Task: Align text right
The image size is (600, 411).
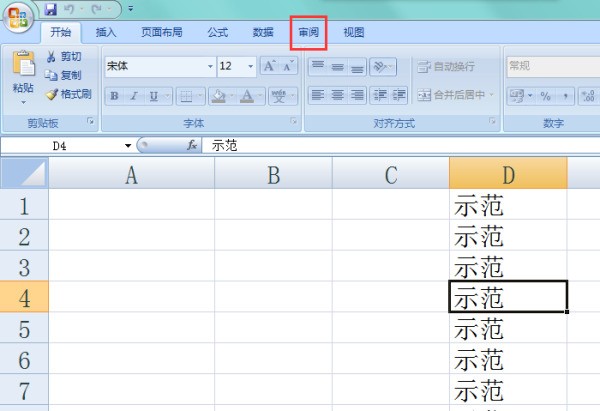Action: 357,95
